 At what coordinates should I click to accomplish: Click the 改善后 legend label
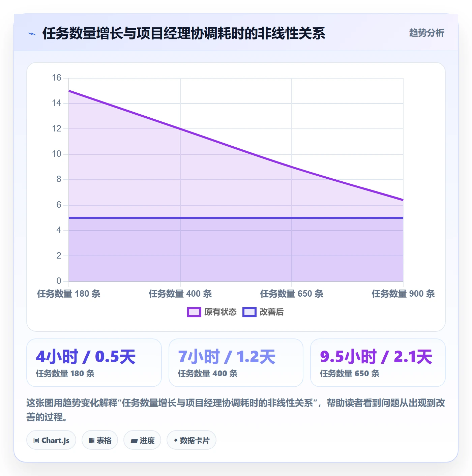pos(271,312)
